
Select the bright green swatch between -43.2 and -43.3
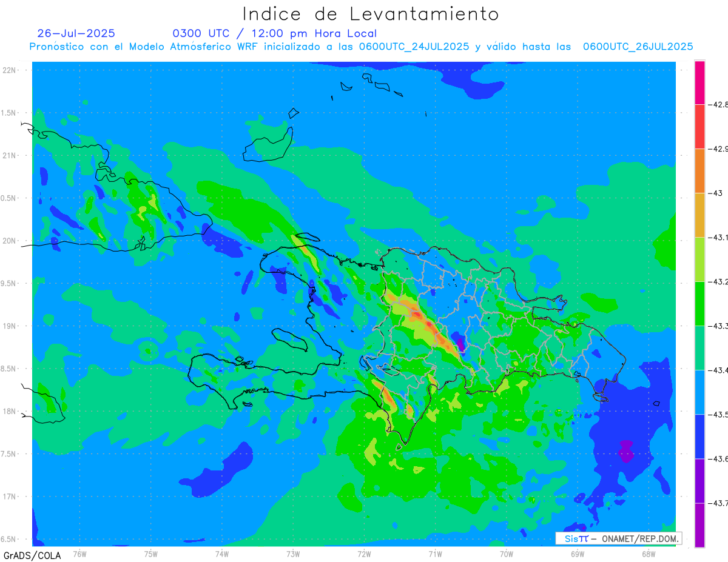699,304
